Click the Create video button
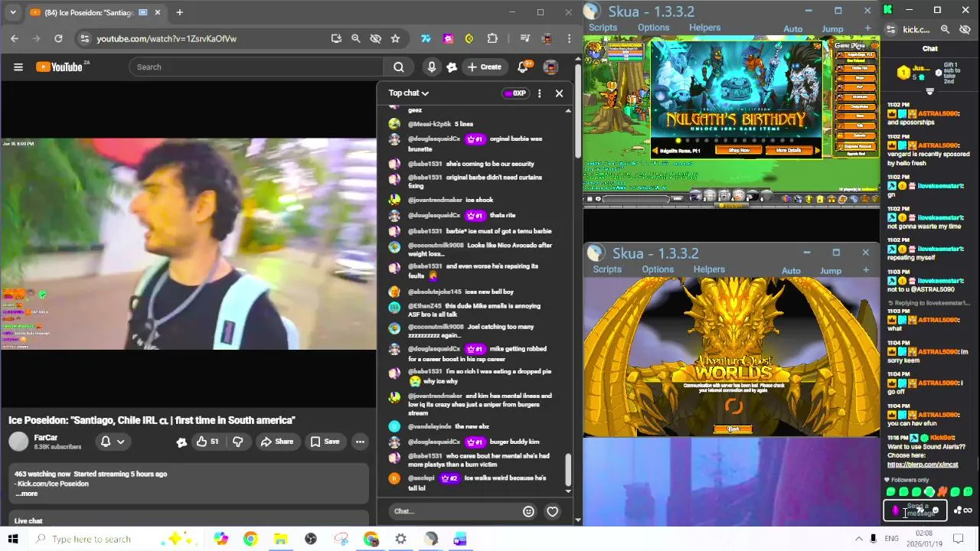This screenshot has width=980, height=551. pyautogui.click(x=484, y=67)
